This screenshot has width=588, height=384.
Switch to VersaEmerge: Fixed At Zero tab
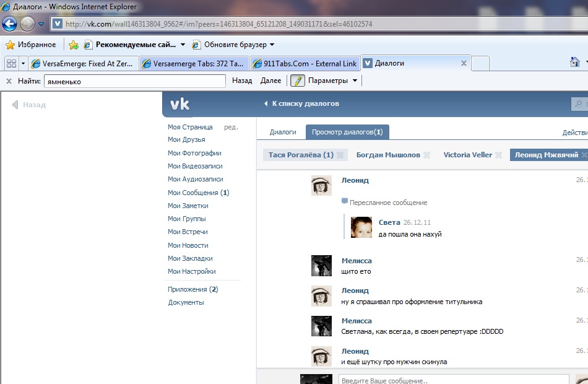pos(84,63)
